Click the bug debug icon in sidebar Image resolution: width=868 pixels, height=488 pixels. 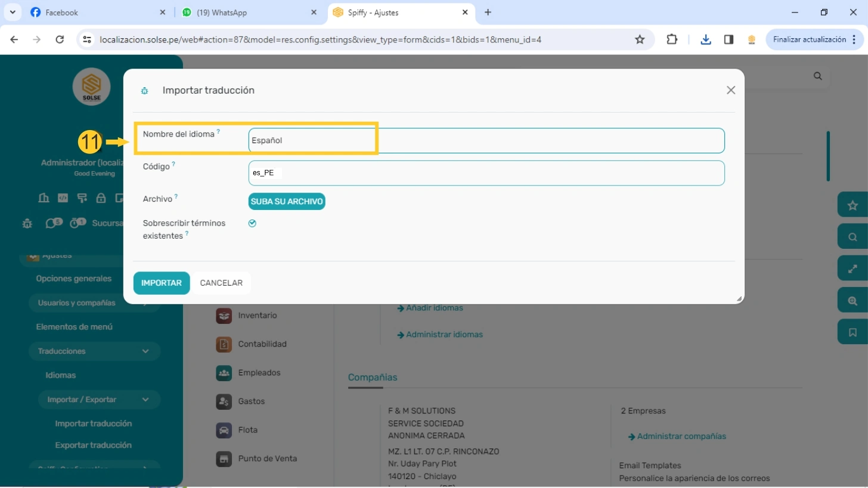click(x=27, y=223)
